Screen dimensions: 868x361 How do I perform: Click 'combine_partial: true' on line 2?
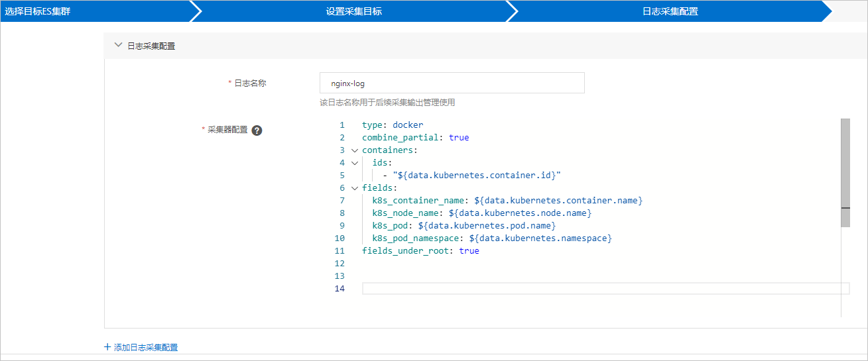coord(415,137)
